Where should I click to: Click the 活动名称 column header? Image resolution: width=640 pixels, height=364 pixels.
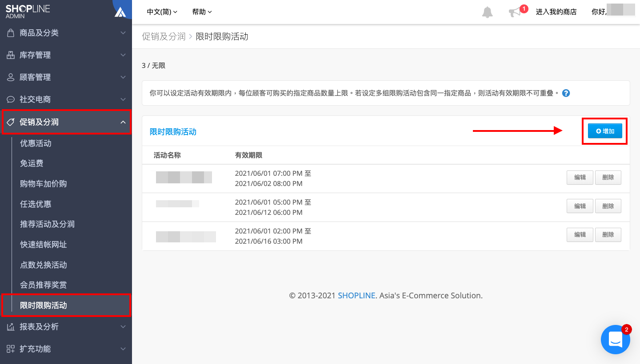click(167, 155)
